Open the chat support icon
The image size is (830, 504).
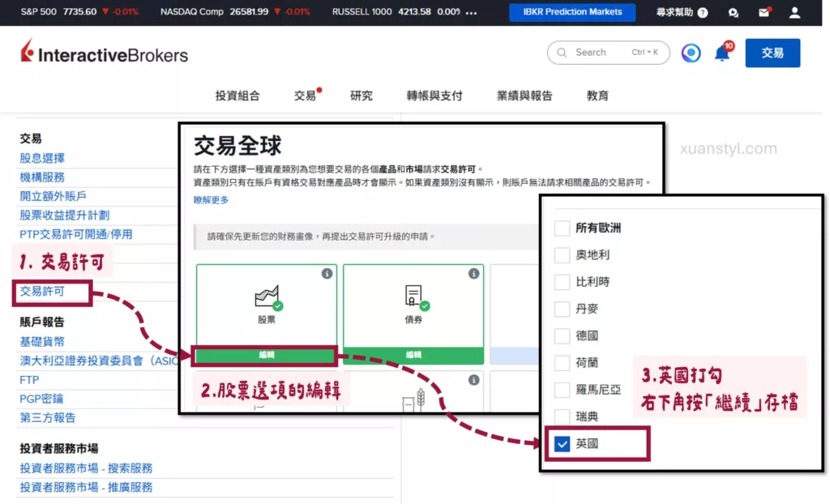click(x=733, y=13)
